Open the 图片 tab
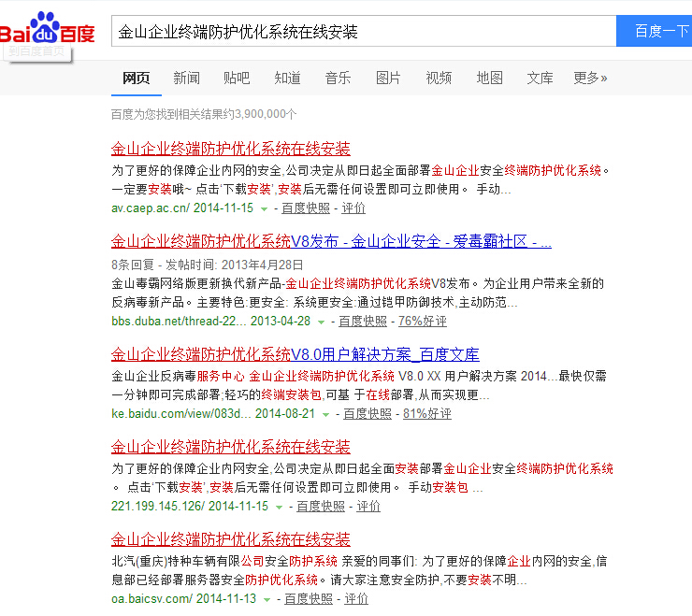692x616 pixels. 388,79
